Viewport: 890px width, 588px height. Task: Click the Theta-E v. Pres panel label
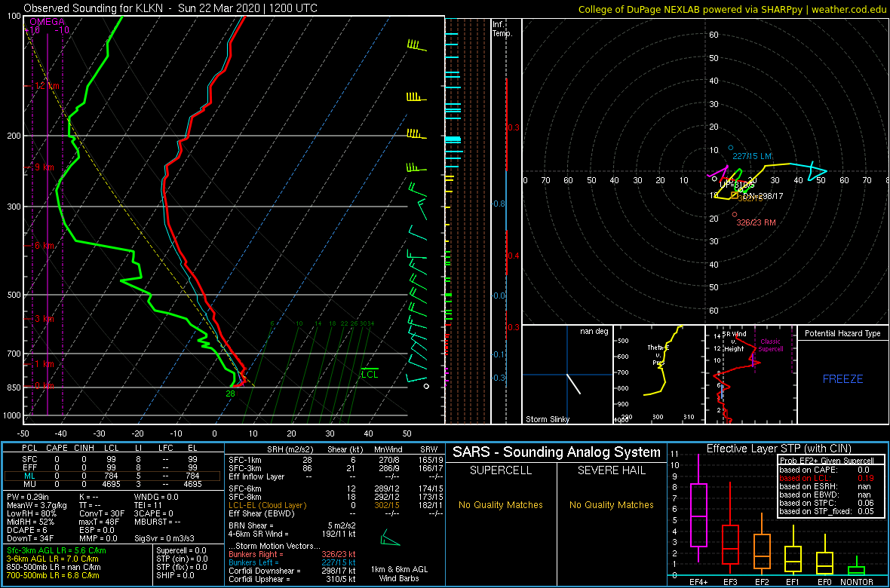pos(660,354)
